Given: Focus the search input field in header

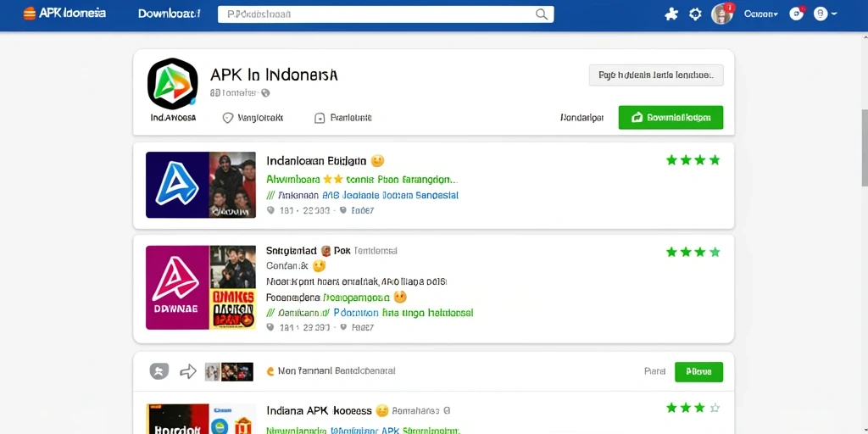Looking at the screenshot, I should pos(386,14).
